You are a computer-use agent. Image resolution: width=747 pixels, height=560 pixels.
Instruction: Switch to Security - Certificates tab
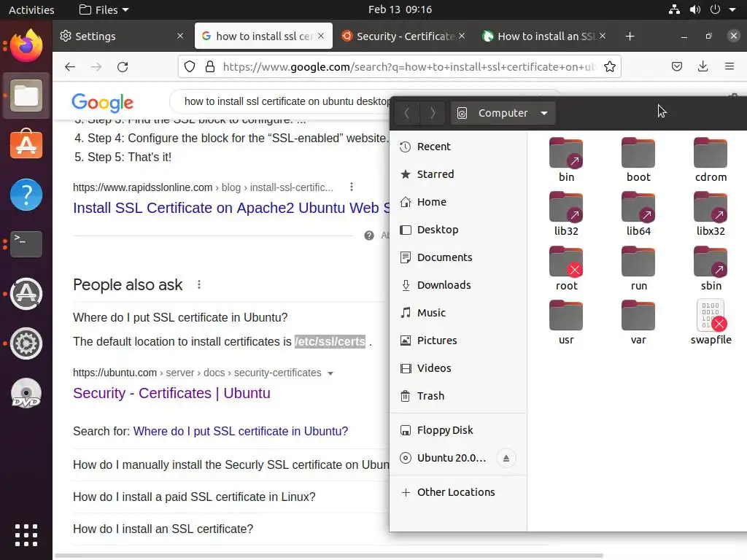[403, 36]
